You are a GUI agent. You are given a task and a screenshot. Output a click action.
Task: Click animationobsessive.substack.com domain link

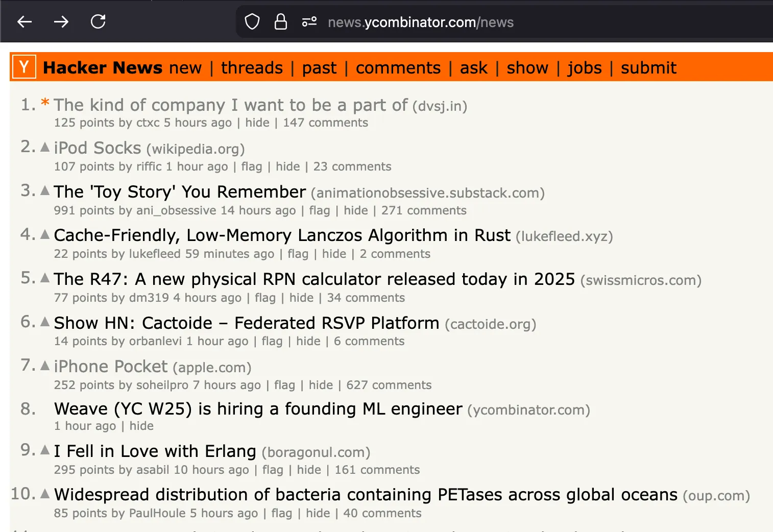(x=428, y=193)
